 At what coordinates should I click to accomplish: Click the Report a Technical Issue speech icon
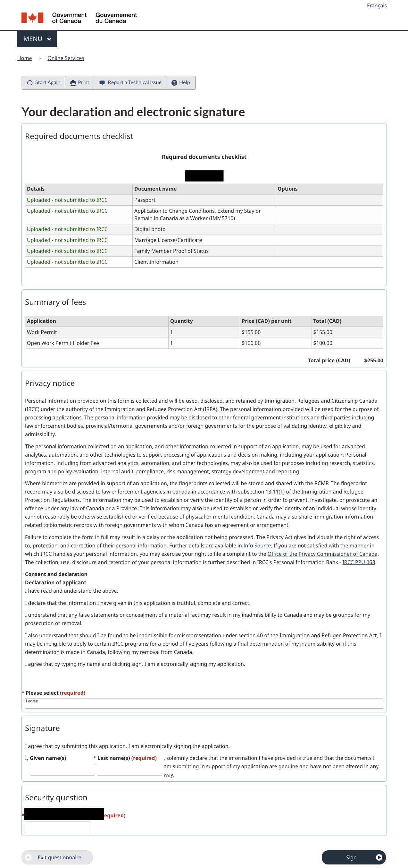click(x=102, y=82)
